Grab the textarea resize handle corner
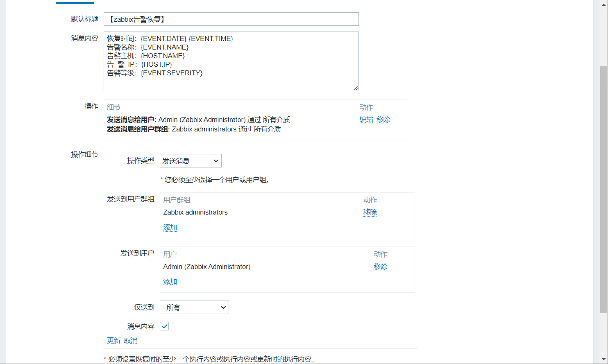608x364 pixels. pos(356,88)
